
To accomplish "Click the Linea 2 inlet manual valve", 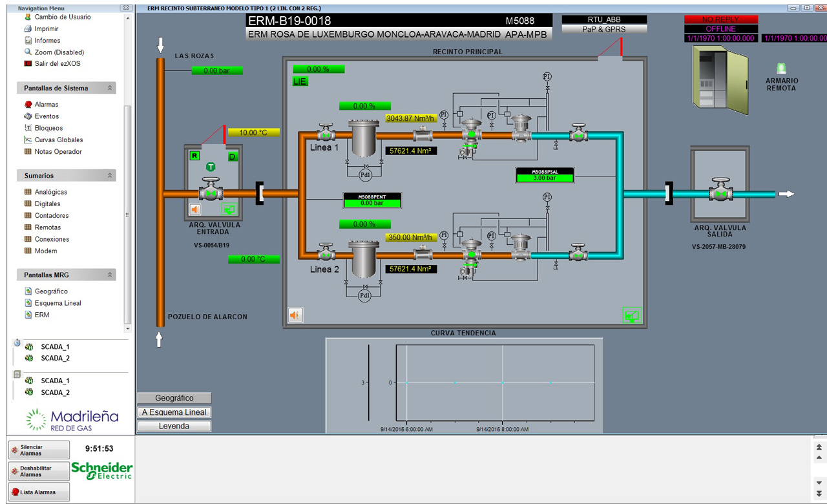I will click(x=326, y=253).
